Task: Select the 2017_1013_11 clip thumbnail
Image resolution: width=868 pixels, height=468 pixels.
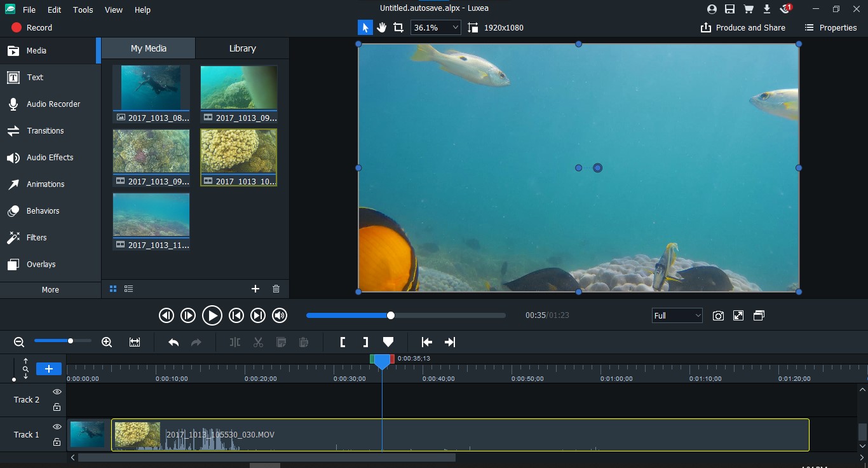Action: (151, 215)
